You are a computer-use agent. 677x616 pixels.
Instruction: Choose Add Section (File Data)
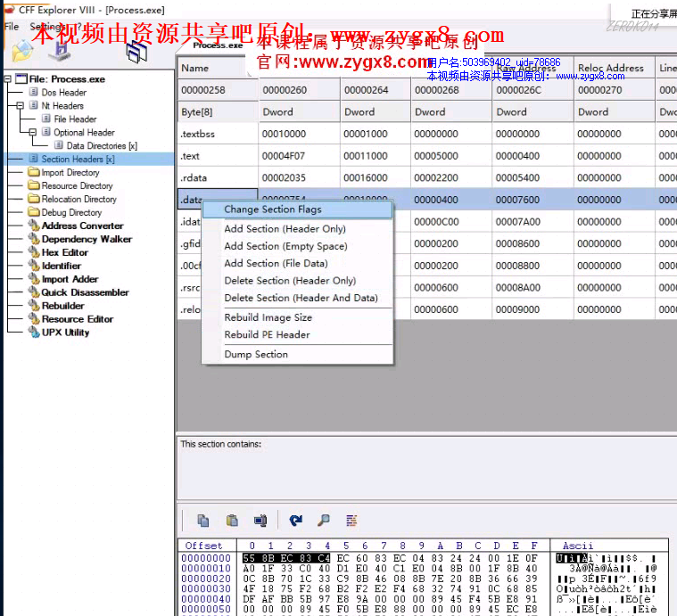tap(298, 264)
